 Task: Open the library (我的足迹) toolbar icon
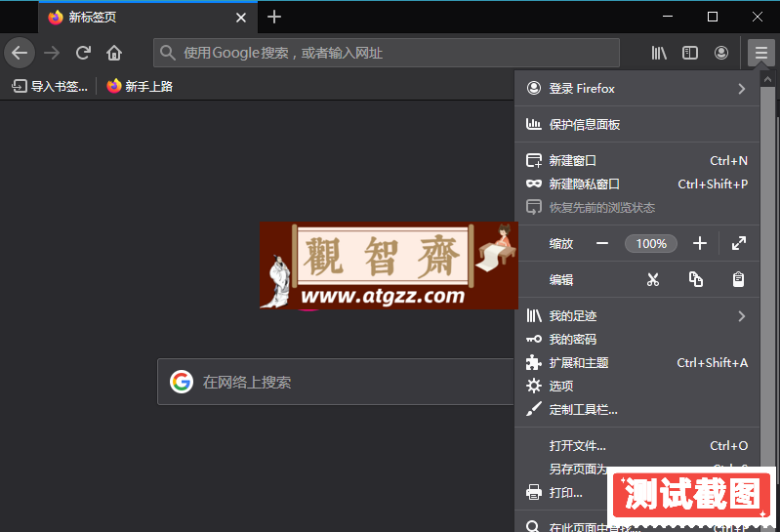pyautogui.click(x=659, y=53)
